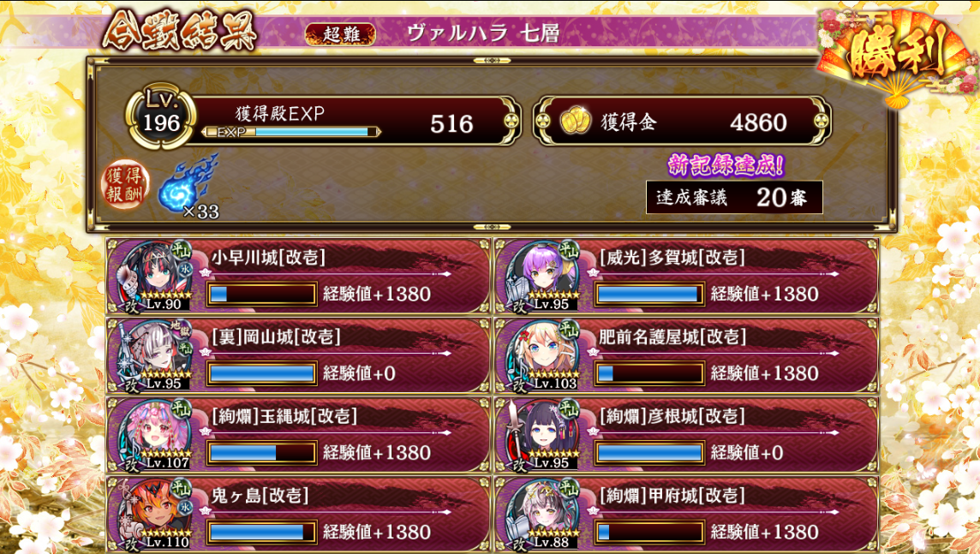Click the 合戦結果 title header
980x554 pixels.
point(180,31)
